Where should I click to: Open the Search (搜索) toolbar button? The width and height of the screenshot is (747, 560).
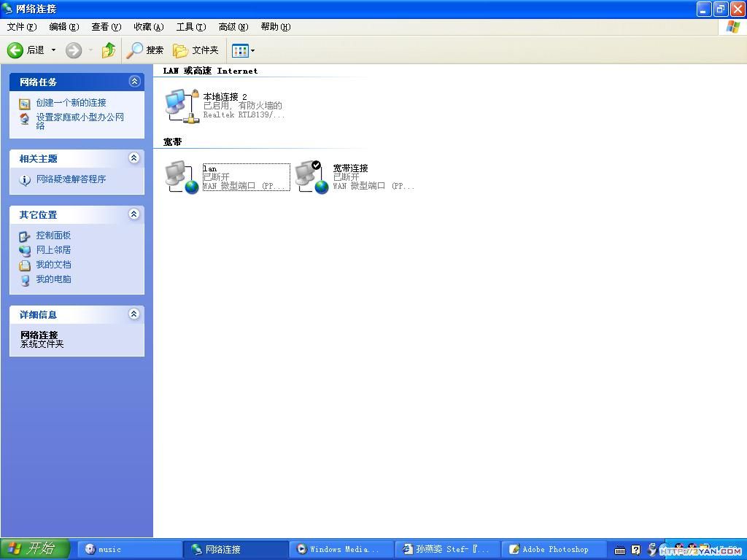(145, 50)
